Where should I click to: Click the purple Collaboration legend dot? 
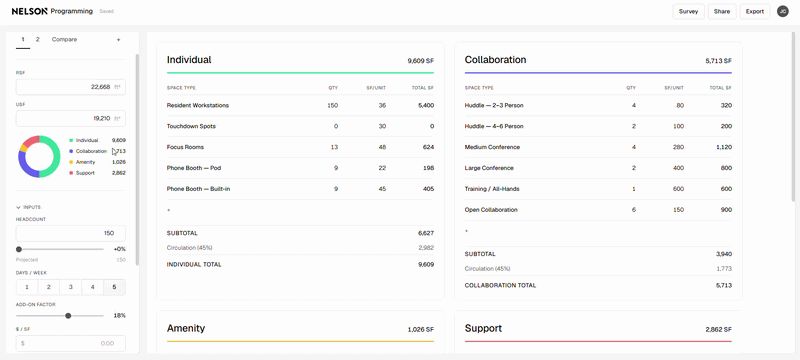pyautogui.click(x=71, y=151)
